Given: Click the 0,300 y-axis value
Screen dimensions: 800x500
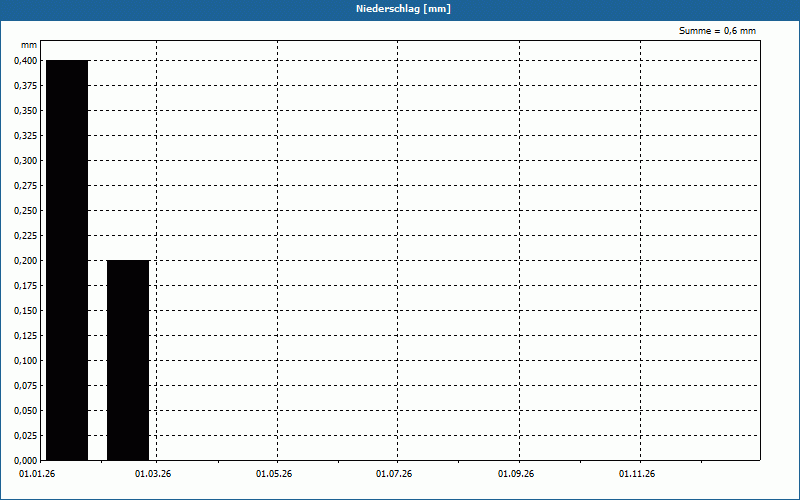Looking at the screenshot, I should click(x=26, y=161).
